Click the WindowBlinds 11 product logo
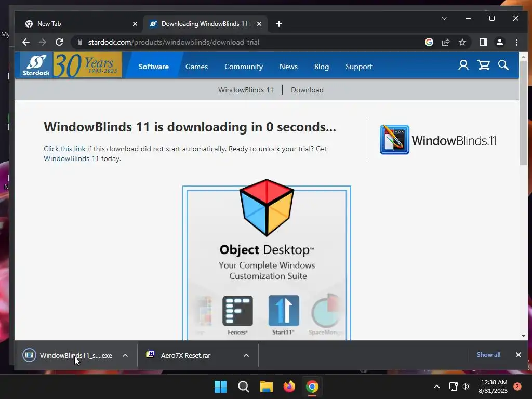 [437, 140]
